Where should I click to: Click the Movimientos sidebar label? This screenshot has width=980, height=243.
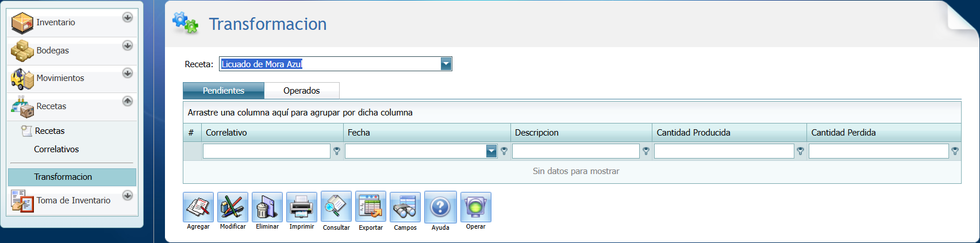pos(60,78)
